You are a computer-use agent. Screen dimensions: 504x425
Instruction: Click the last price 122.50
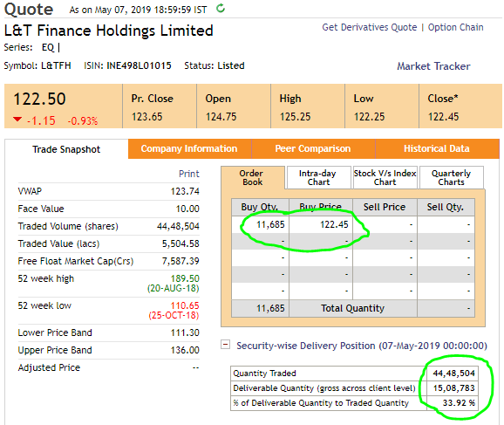[x=39, y=99]
